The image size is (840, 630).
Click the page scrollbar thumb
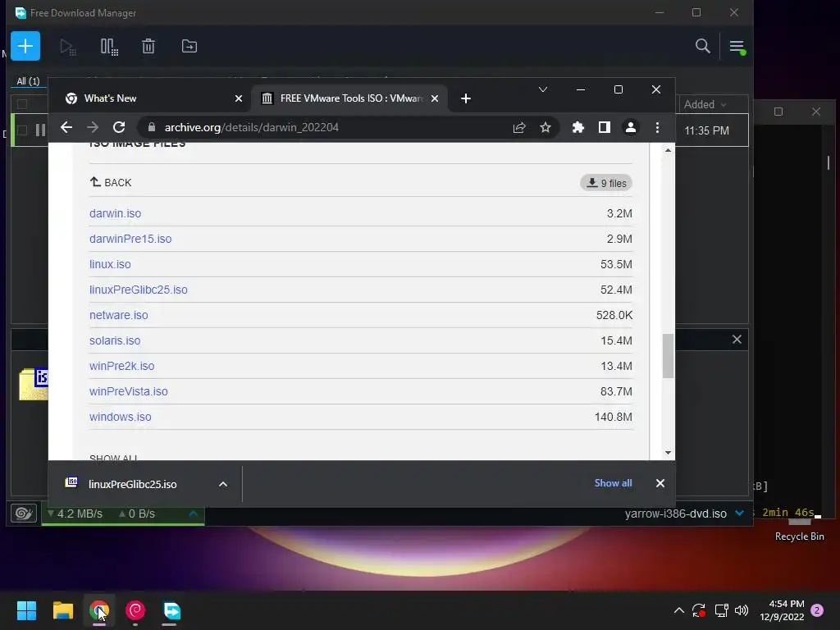tap(668, 356)
